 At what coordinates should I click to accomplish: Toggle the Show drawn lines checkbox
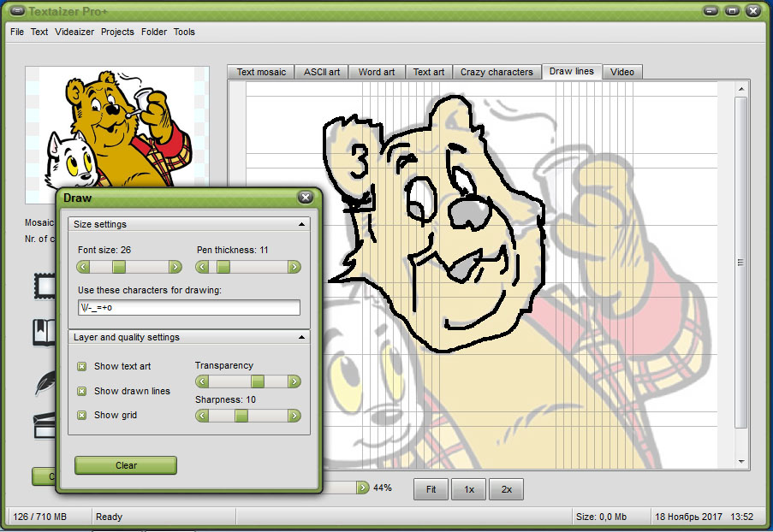point(82,391)
